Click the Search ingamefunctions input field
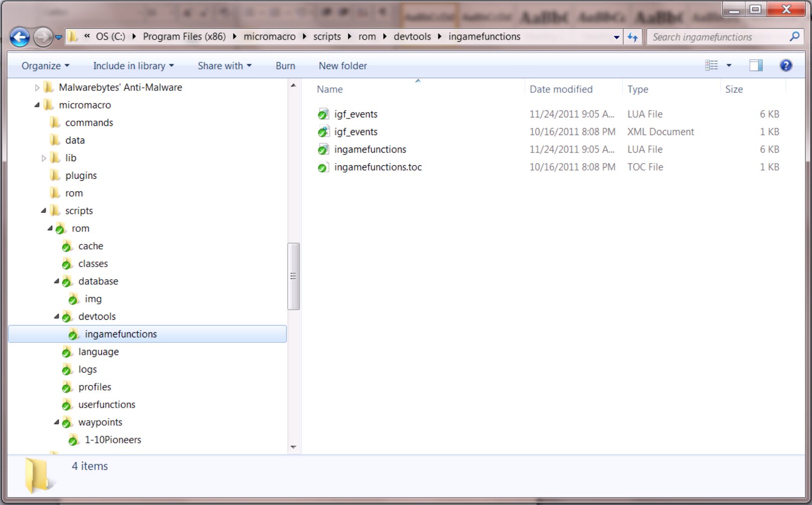This screenshot has width=812, height=505. (x=717, y=37)
